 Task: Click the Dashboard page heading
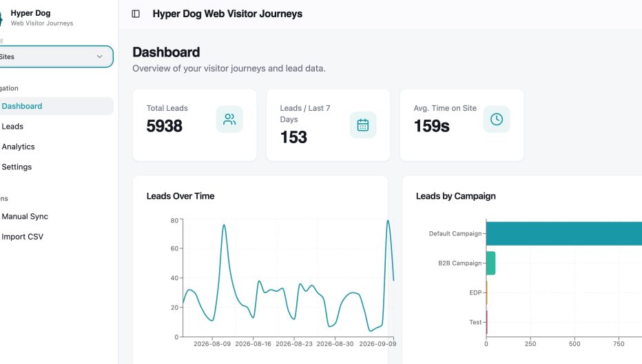click(166, 52)
